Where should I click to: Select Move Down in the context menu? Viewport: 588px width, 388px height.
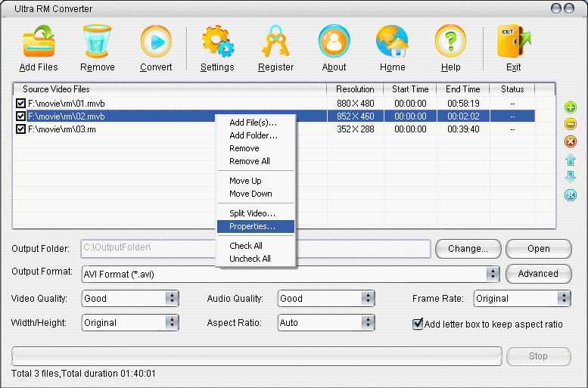click(256, 194)
